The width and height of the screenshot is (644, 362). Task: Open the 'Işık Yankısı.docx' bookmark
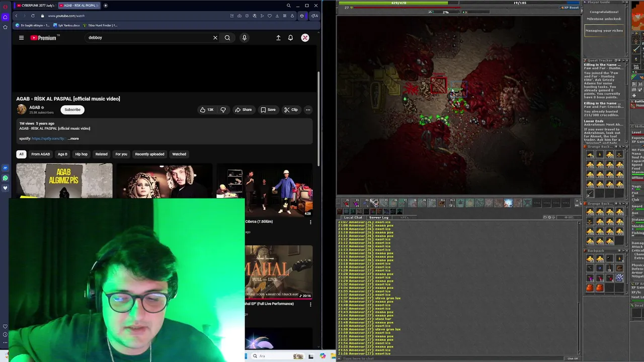(x=67, y=25)
